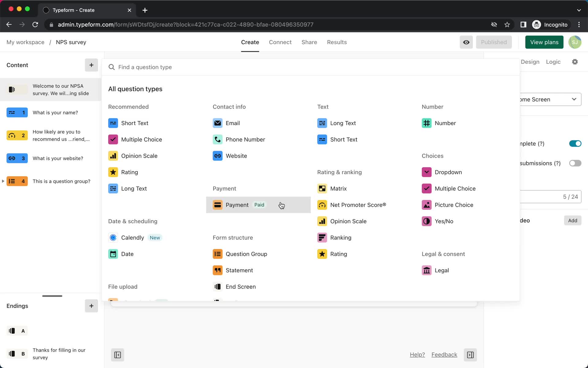This screenshot has width=588, height=368.
Task: Switch to the Create tab
Action: tap(250, 42)
